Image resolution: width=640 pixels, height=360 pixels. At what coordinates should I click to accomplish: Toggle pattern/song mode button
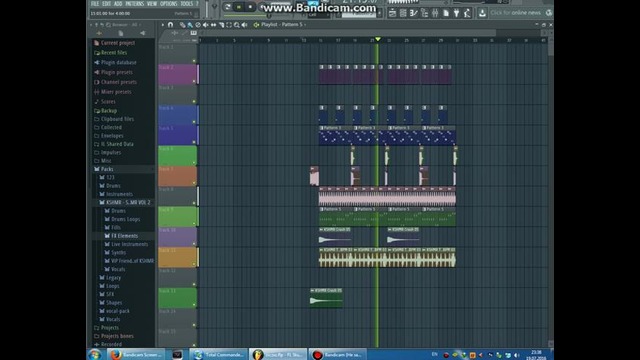click(x=228, y=7)
